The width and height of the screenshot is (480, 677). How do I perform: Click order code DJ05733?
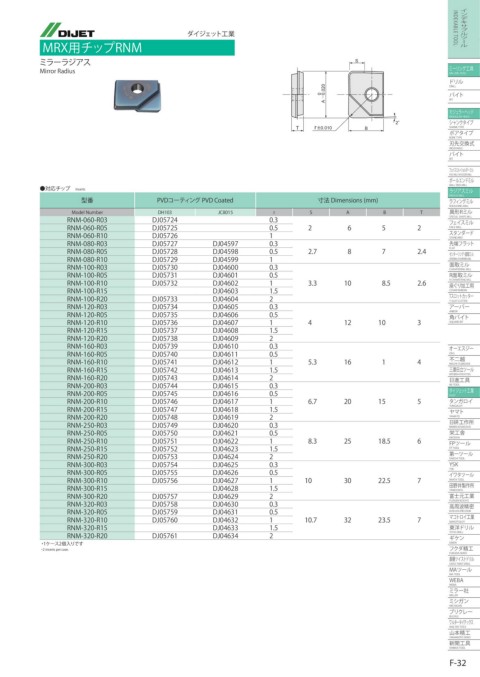pyautogui.click(x=165, y=299)
